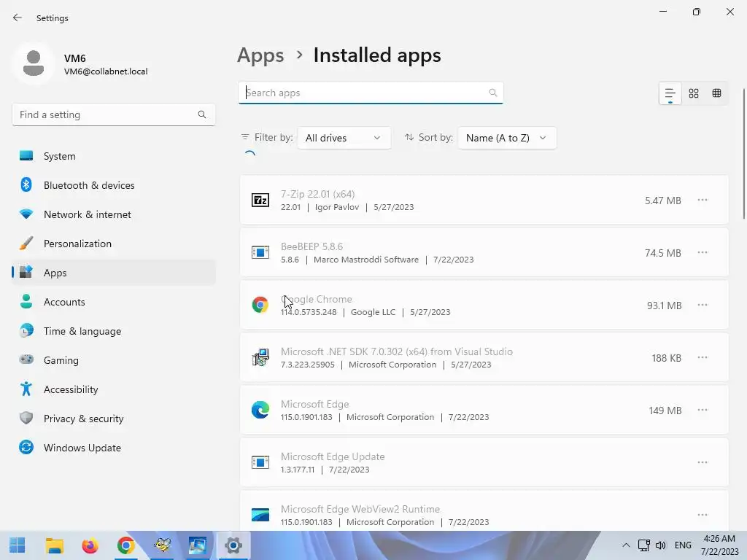Open more options for Microsoft Edge
This screenshot has width=747, height=560.
(x=703, y=410)
